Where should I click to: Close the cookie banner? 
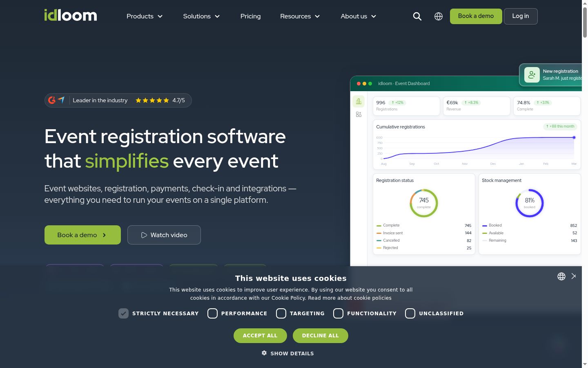(574, 276)
